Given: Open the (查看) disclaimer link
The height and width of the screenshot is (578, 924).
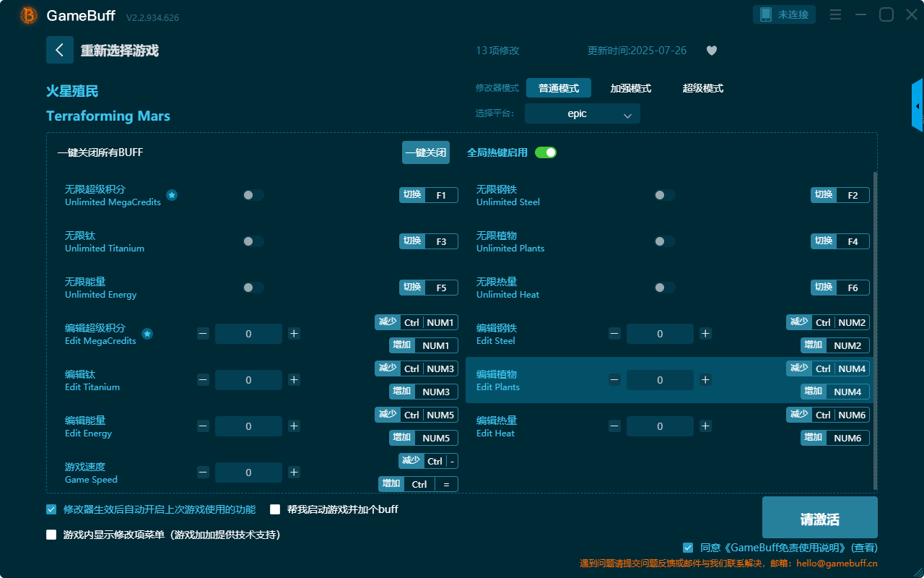Looking at the screenshot, I should pyautogui.click(x=864, y=548).
